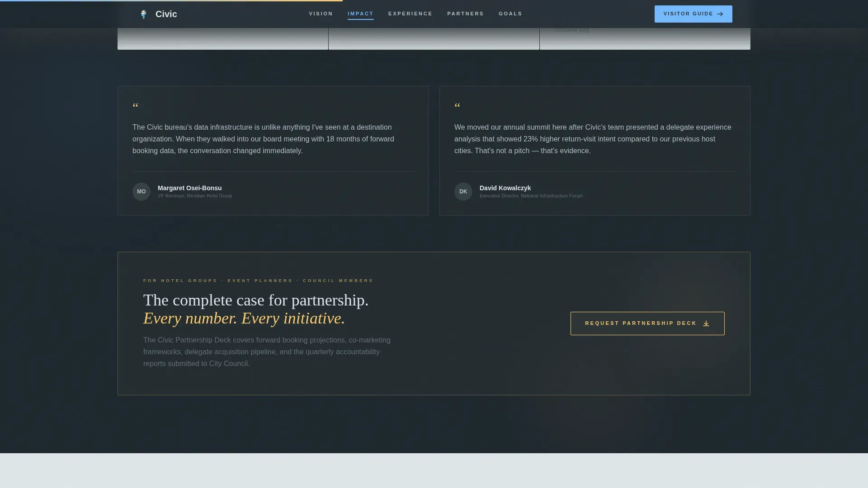The image size is (868, 488).
Task: Jump to the Goals section
Action: tap(510, 14)
